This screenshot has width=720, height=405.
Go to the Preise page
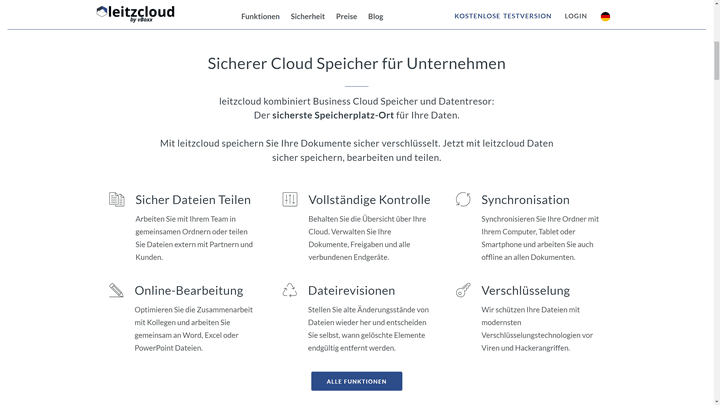[346, 17]
